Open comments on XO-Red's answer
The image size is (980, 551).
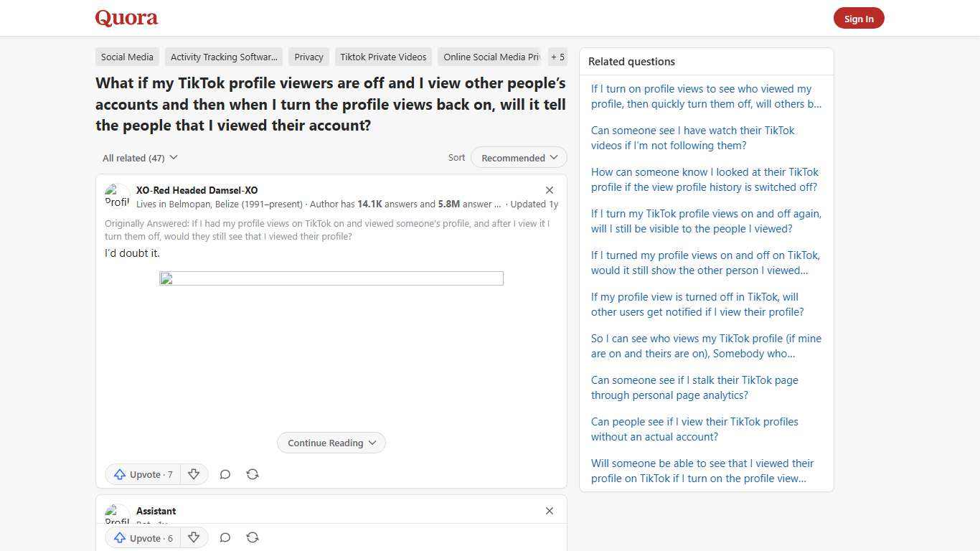point(225,474)
